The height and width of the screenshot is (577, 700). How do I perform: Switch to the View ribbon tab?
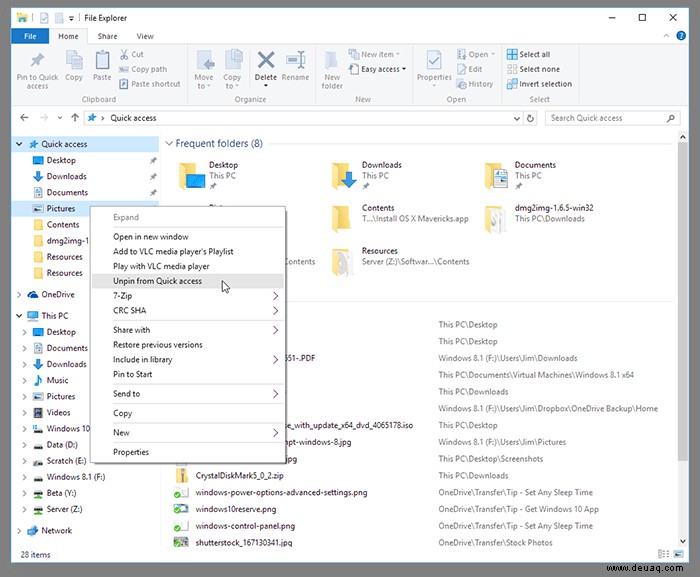point(145,36)
